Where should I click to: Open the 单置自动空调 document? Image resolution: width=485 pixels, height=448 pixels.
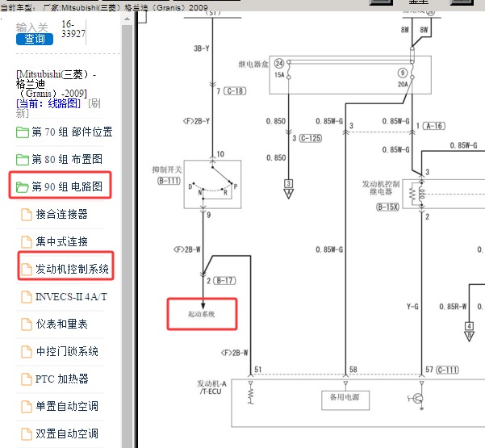coord(67,406)
